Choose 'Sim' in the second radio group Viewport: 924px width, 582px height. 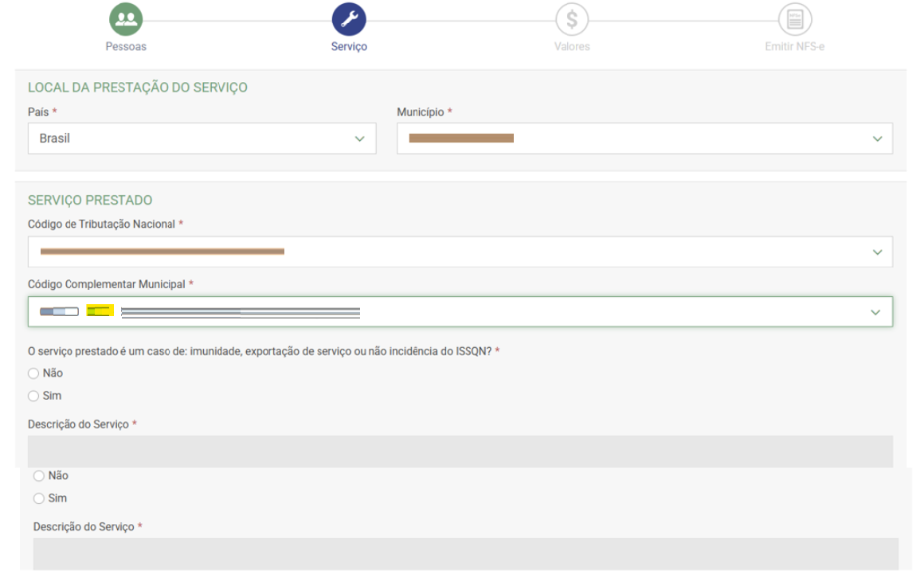pos(39,498)
